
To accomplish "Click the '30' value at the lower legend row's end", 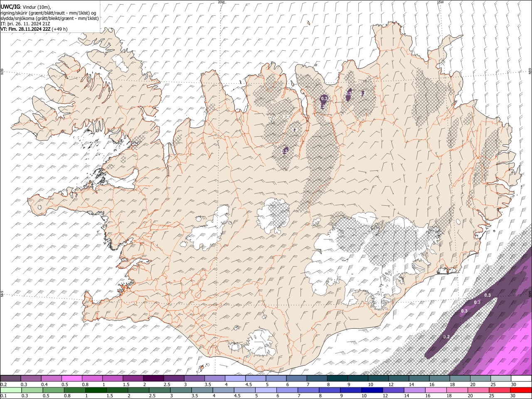I will click(x=513, y=396).
